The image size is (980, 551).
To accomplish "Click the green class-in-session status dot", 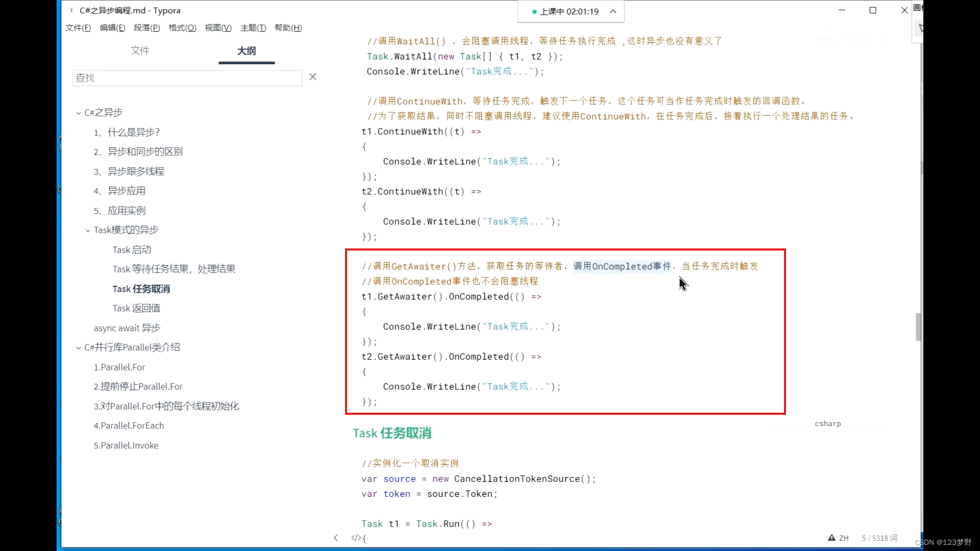I will pos(534,12).
